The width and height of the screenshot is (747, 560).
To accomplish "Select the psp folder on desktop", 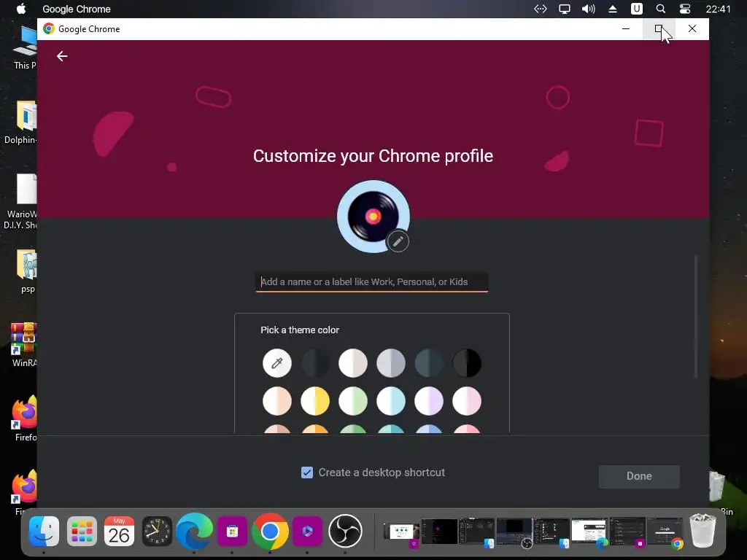I will point(27,271).
